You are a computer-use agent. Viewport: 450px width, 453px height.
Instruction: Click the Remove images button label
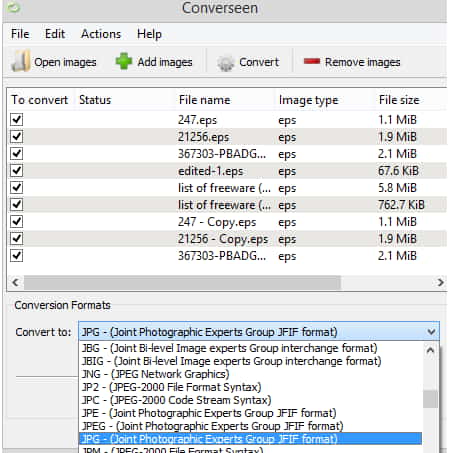click(x=362, y=62)
